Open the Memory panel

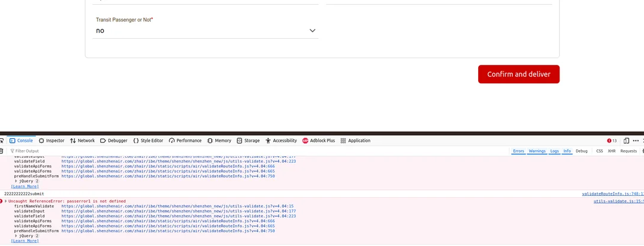(x=219, y=141)
